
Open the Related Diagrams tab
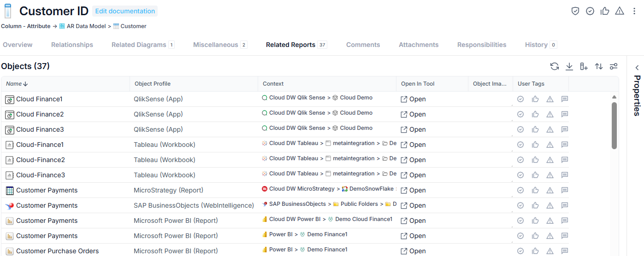[x=143, y=45]
